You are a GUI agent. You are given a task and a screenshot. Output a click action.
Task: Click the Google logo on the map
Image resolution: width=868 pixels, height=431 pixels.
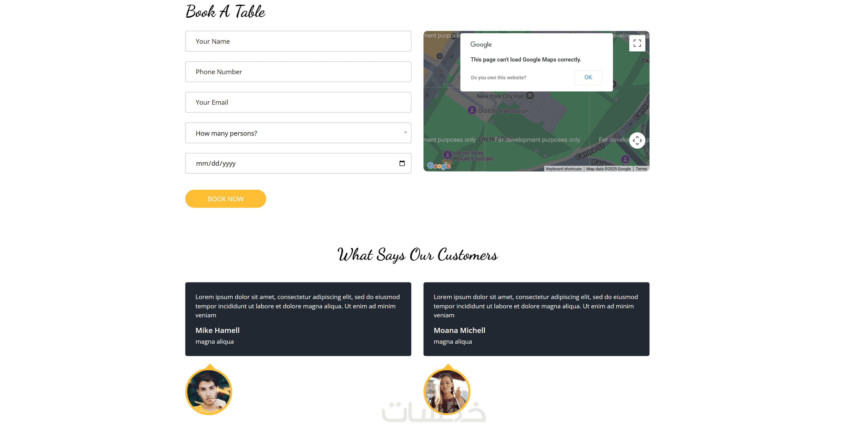point(438,166)
